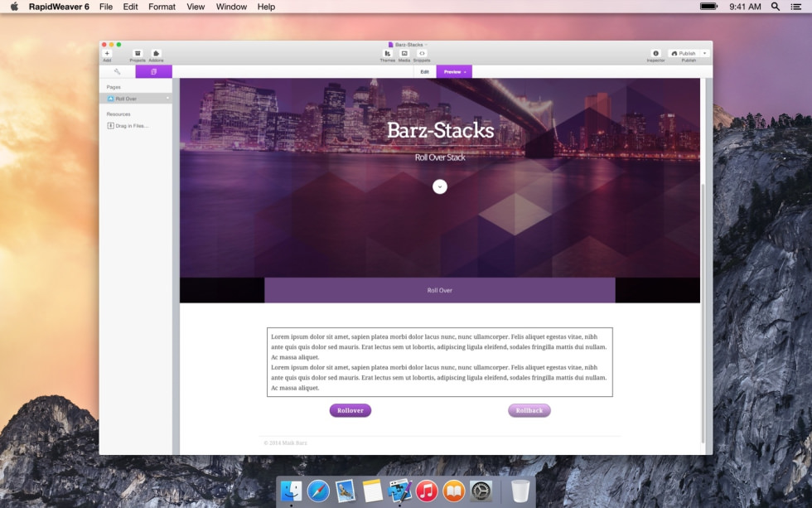
Task: Open the Window menu
Action: 231,7
